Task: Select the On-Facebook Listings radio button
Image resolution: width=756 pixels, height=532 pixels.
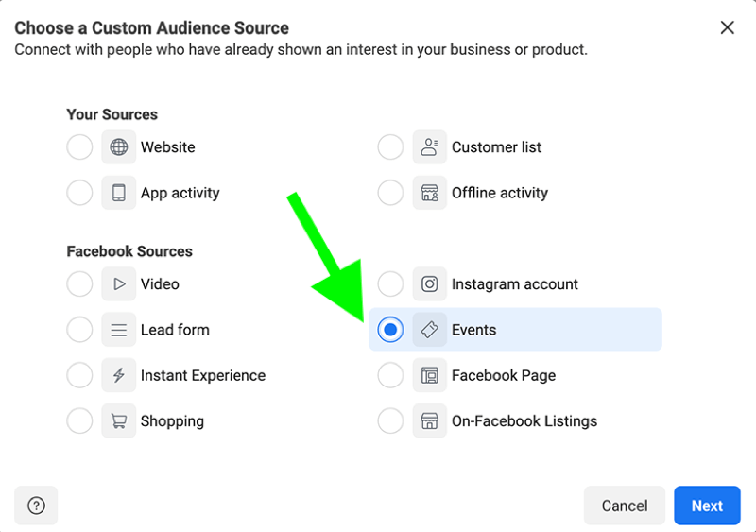Action: pos(390,420)
